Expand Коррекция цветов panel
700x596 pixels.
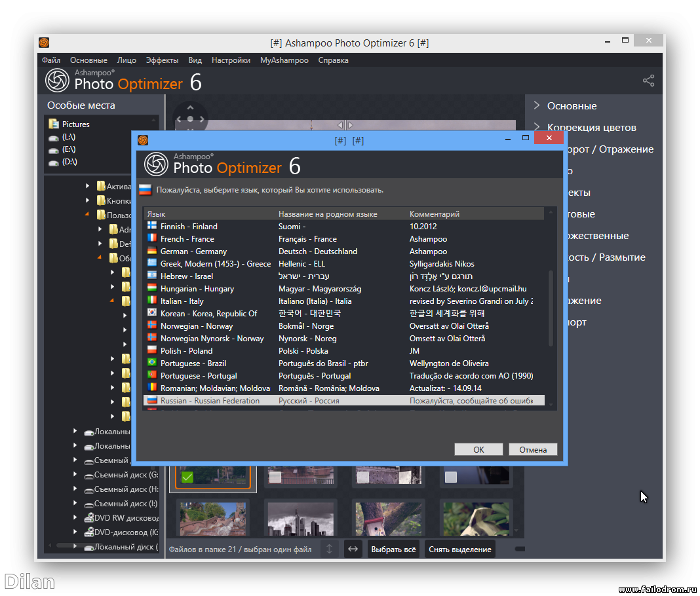pos(537,126)
